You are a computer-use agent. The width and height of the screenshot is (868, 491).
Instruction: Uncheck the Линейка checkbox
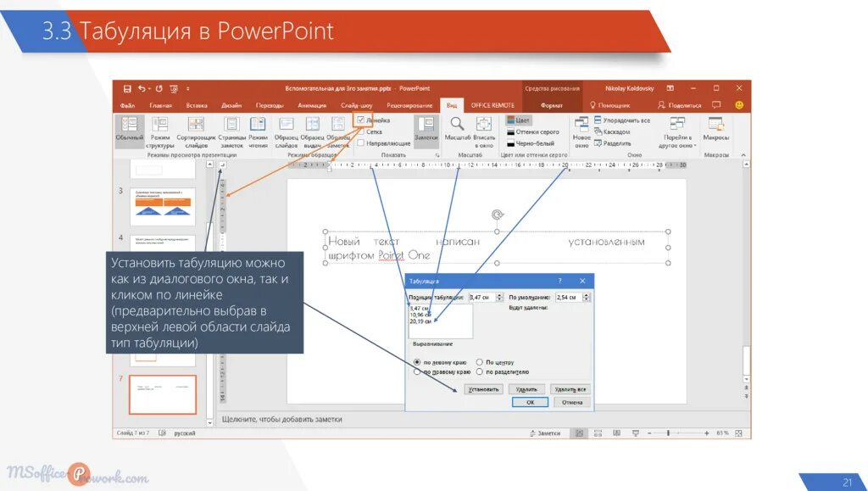[361, 120]
